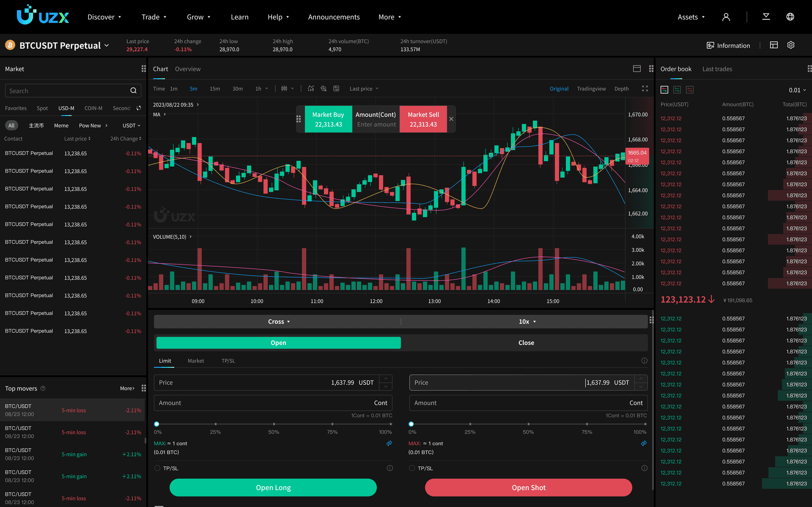Image resolution: width=812 pixels, height=507 pixels.
Task: Click the Open Long button
Action: 273,488
